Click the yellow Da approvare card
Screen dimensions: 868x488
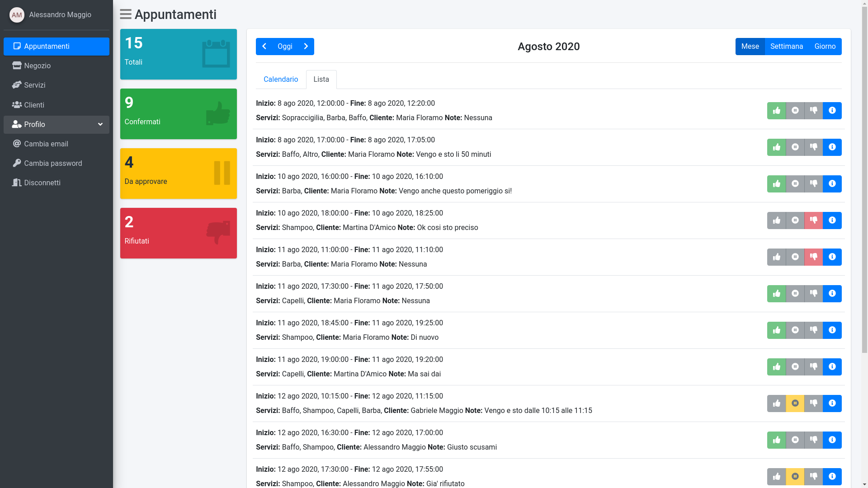[x=178, y=174]
